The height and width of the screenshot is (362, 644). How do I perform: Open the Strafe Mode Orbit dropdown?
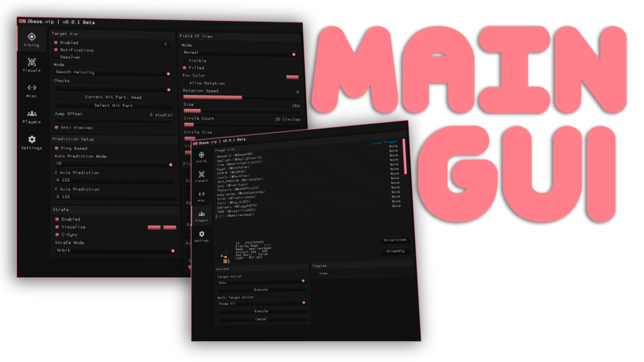tap(116, 251)
